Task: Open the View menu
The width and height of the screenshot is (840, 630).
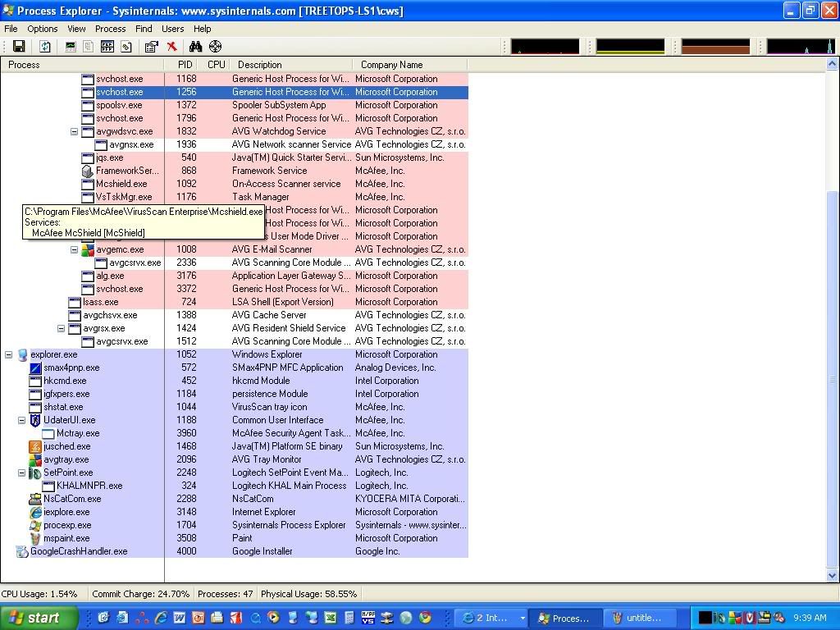Action: tap(76, 29)
